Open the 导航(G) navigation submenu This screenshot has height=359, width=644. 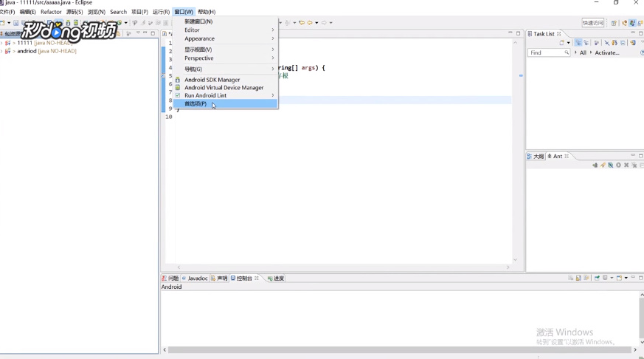[225, 69]
